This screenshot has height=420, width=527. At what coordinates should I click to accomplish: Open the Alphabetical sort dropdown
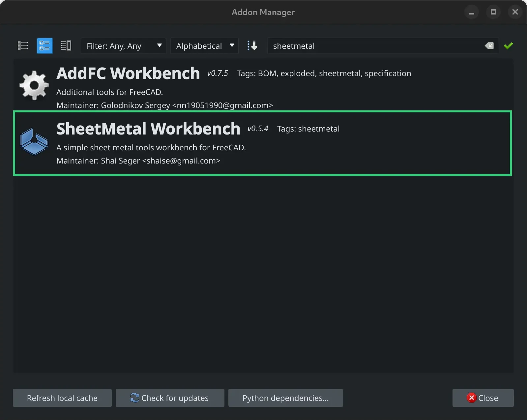[x=205, y=46]
